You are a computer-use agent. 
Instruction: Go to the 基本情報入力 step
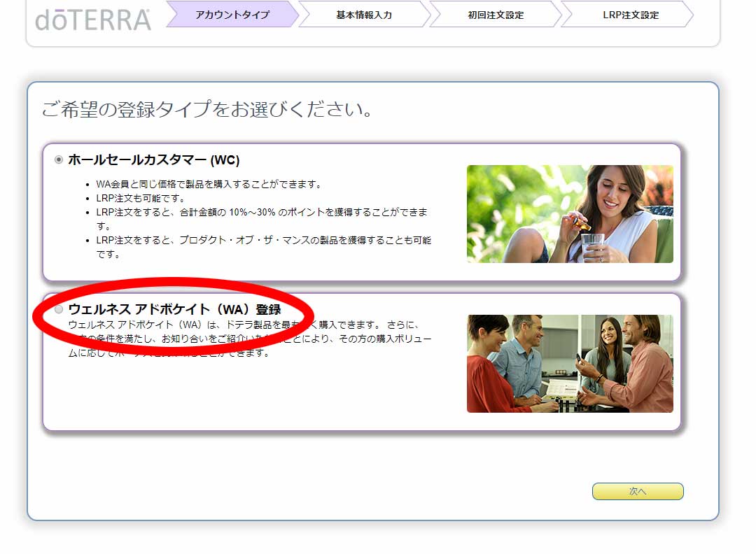[x=364, y=15]
